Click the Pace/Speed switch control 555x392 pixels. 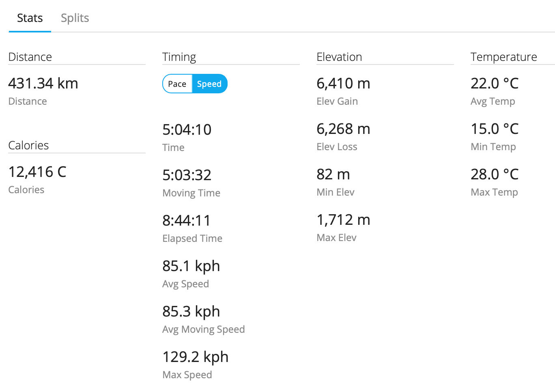[x=195, y=84]
